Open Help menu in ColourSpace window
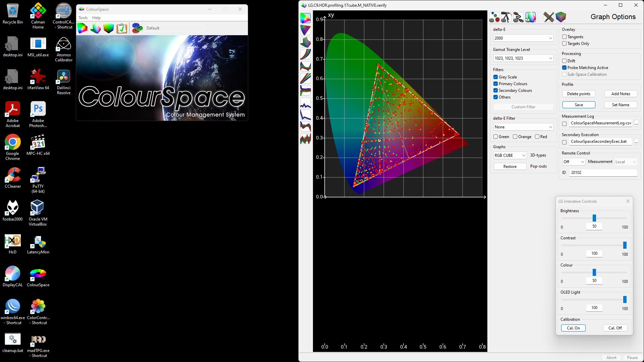 coord(96,18)
